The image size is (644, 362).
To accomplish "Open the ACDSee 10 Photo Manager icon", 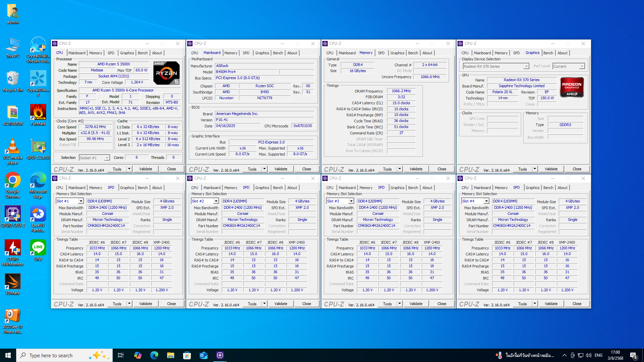I will coord(12,316).
